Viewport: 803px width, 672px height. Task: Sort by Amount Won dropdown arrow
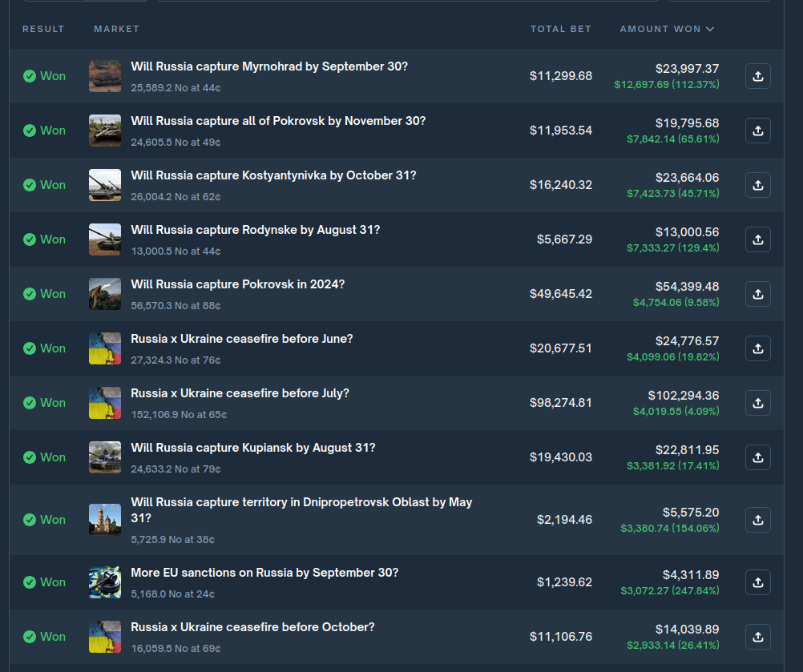710,29
